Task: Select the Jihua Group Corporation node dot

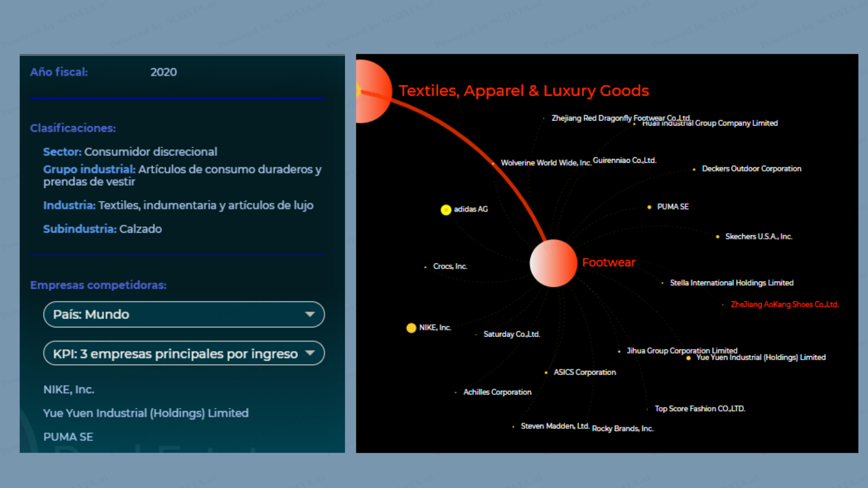Action: pyautogui.click(x=619, y=351)
